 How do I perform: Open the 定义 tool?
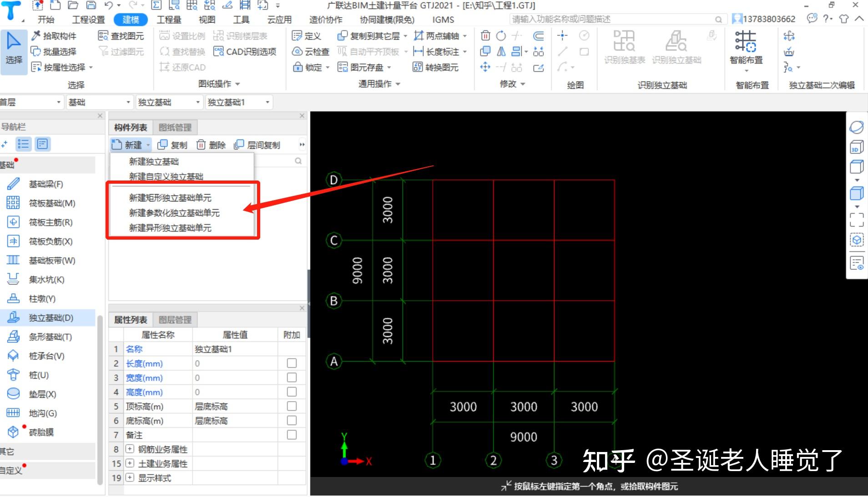pos(308,35)
